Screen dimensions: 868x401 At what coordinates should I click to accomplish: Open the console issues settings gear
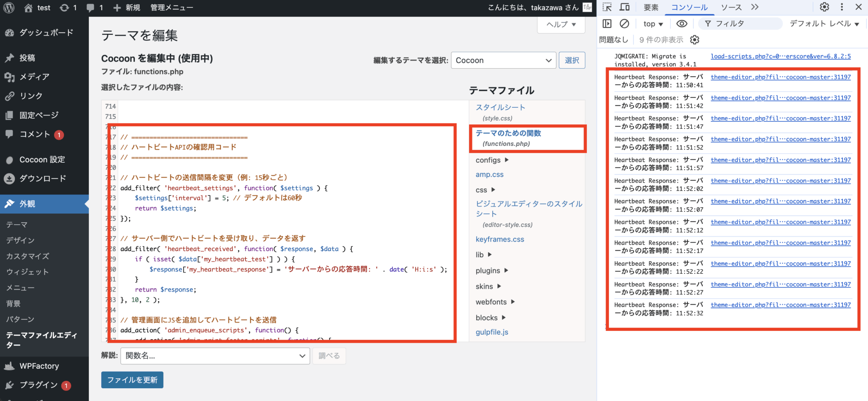(x=695, y=40)
